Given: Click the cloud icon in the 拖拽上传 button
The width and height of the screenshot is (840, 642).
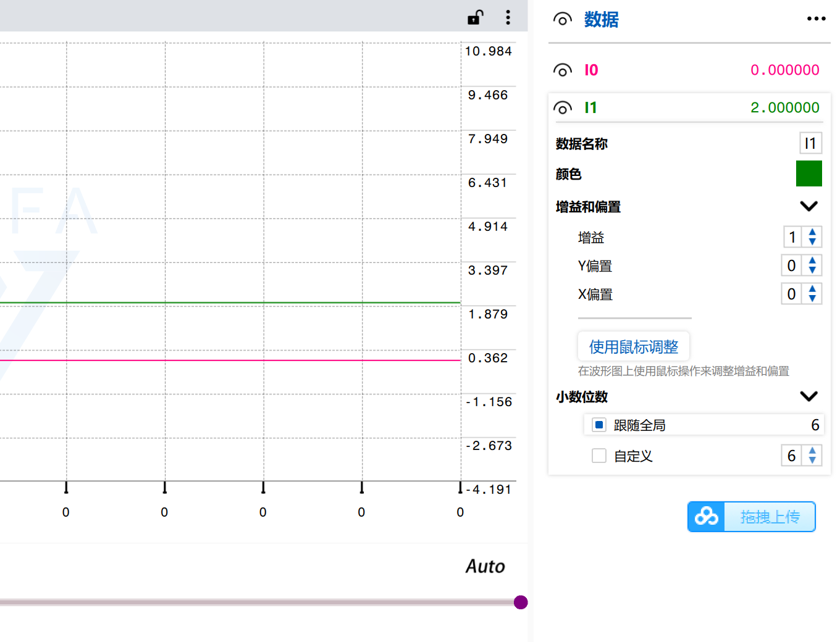Looking at the screenshot, I should coord(706,516).
